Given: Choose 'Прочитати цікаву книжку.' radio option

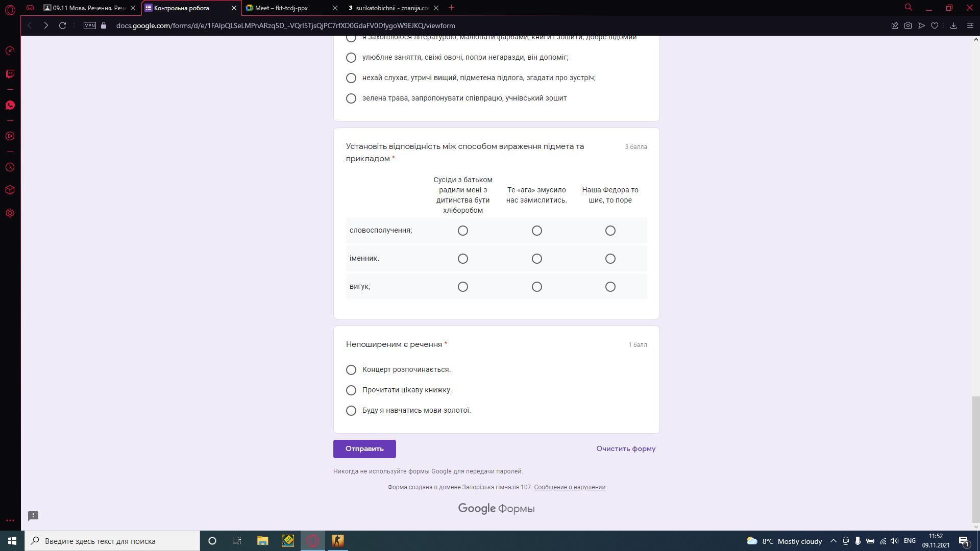Looking at the screenshot, I should pyautogui.click(x=351, y=390).
